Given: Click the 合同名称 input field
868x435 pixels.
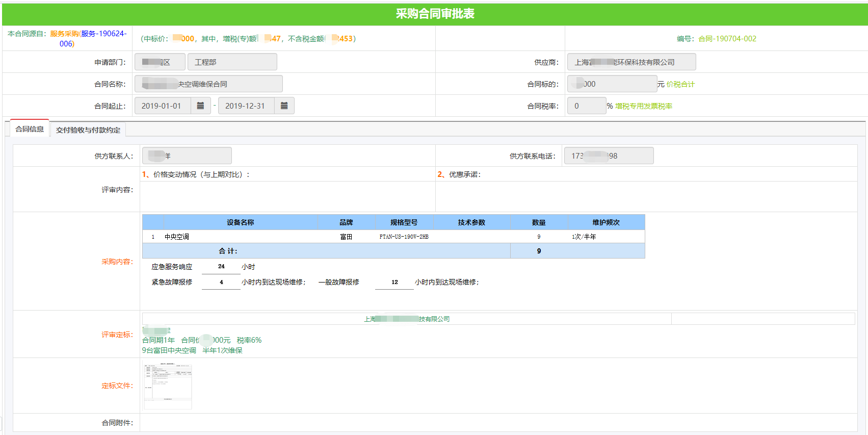Looking at the screenshot, I should (208, 84).
